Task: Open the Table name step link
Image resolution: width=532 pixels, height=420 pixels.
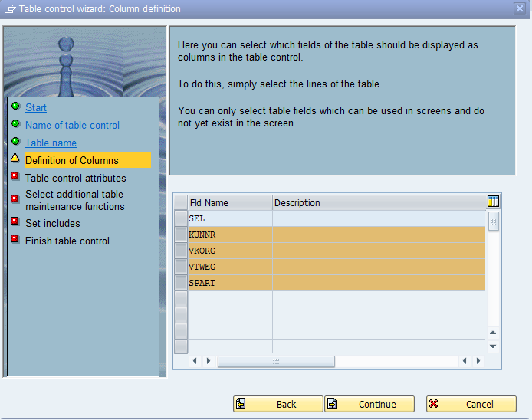Action: pyautogui.click(x=51, y=143)
